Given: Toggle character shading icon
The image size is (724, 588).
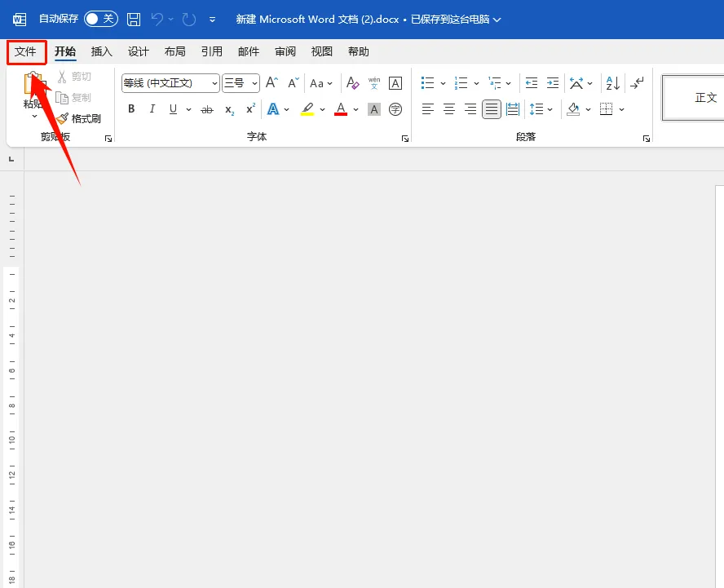Looking at the screenshot, I should 374,109.
